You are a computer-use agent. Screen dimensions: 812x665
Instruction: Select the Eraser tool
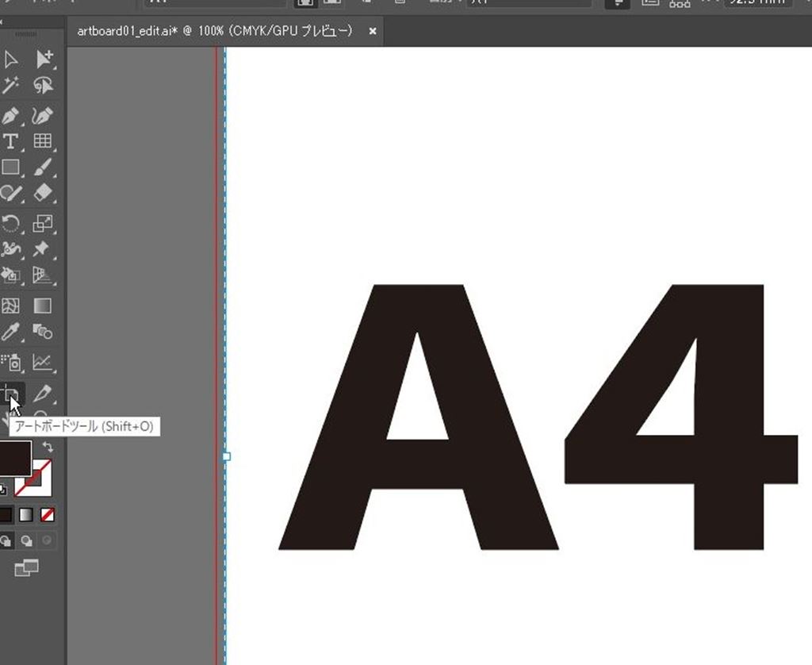tap(43, 193)
